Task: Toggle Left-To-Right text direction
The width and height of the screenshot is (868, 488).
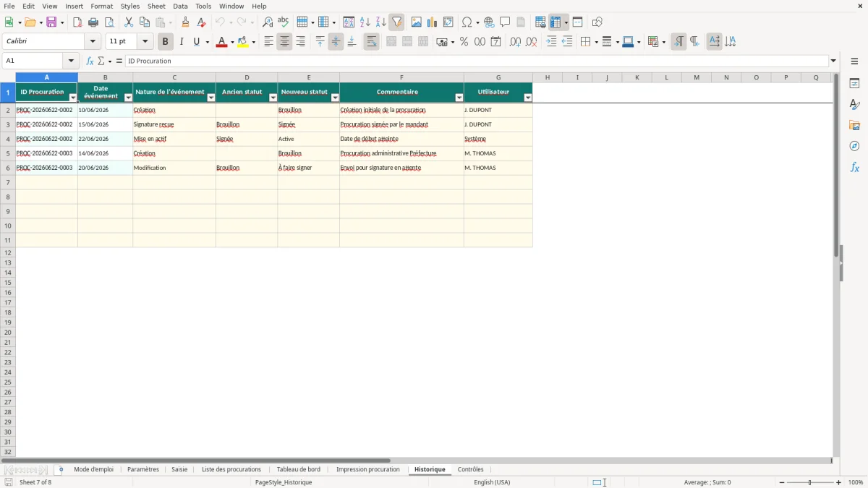Action: (678, 42)
